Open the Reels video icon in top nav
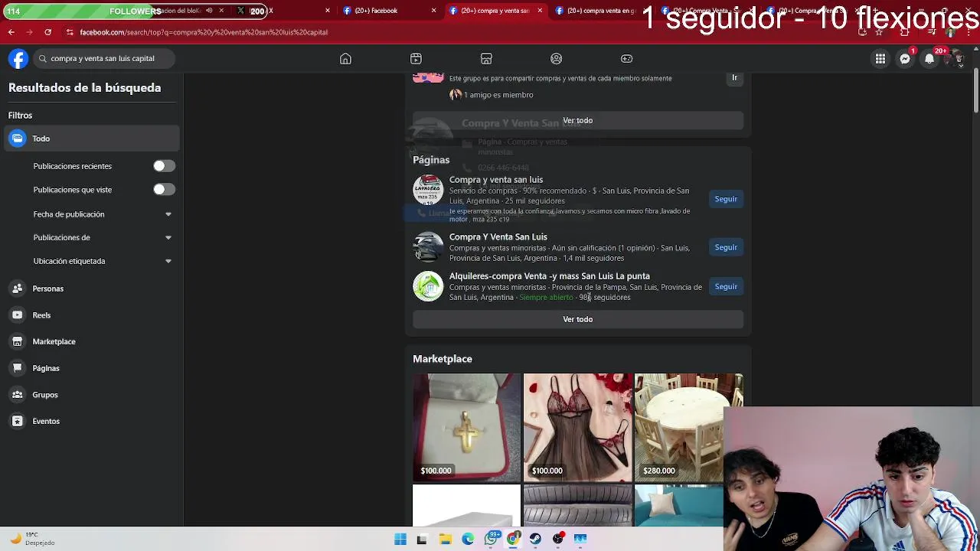The height and width of the screenshot is (551, 980). tap(416, 59)
